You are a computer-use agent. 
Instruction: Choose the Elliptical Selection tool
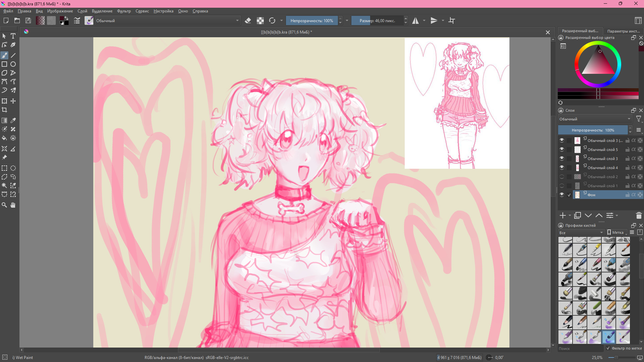coord(13,168)
